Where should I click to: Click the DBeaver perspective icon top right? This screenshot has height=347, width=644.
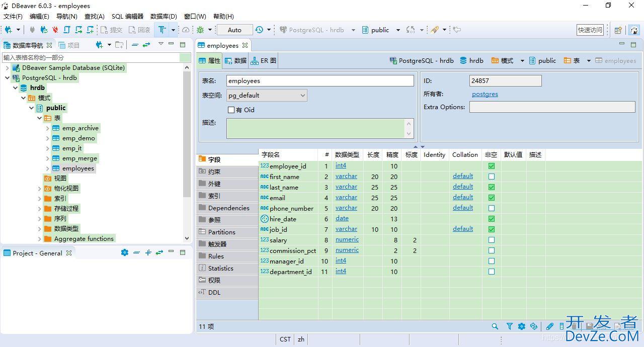click(634, 30)
